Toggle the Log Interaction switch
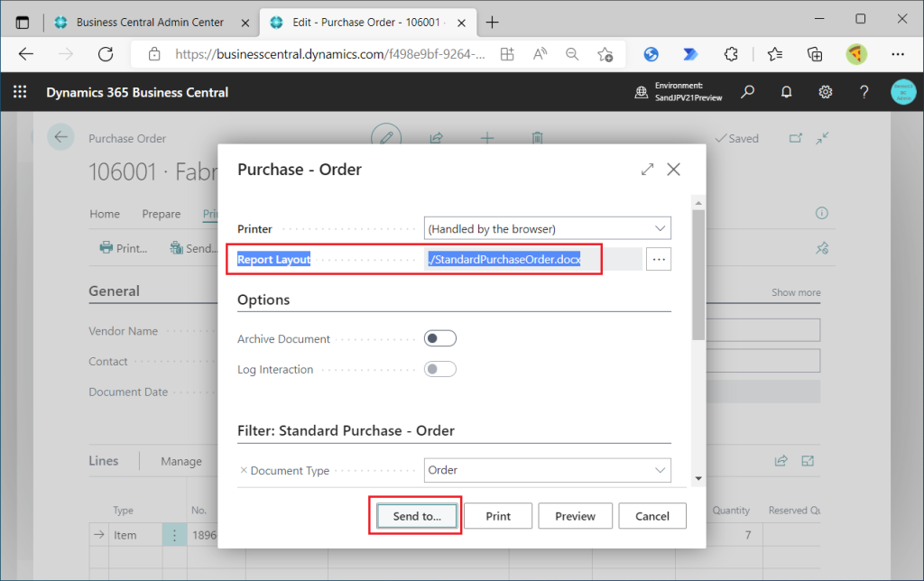 click(440, 370)
